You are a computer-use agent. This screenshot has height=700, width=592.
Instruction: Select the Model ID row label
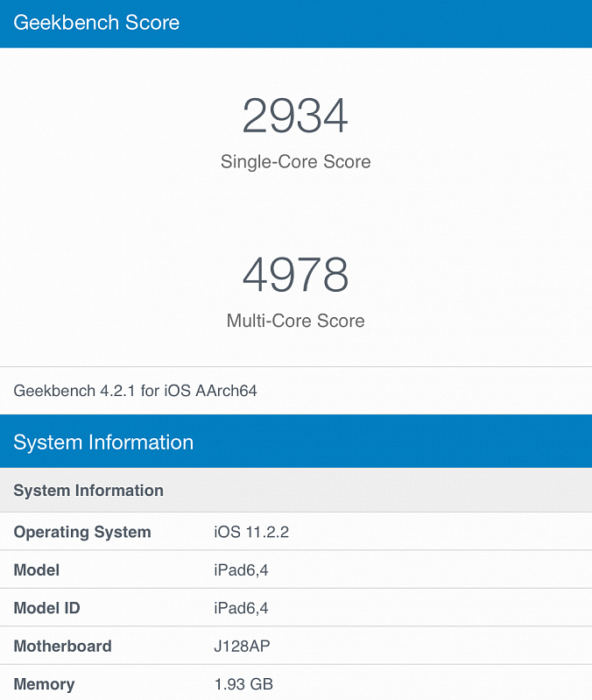pyautogui.click(x=46, y=608)
